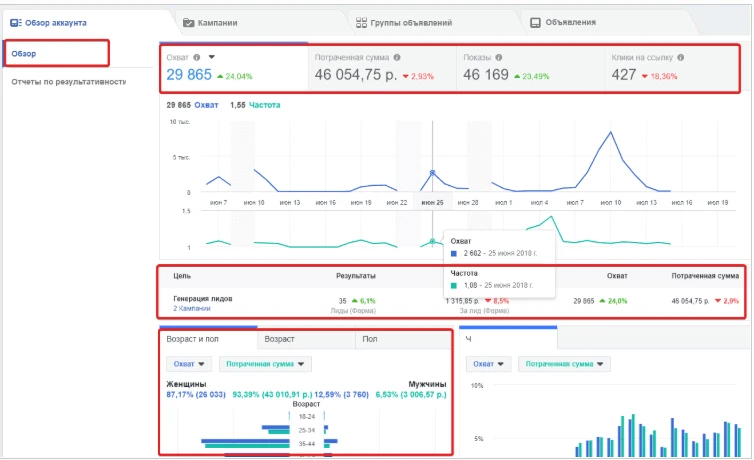This screenshot has width=754, height=460.
Task: Click the июл 10 date label on the axis
Action: (x=611, y=203)
